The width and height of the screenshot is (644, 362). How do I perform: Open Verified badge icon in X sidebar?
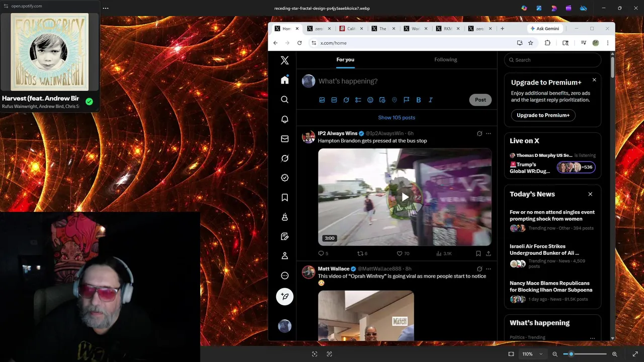[285, 178]
